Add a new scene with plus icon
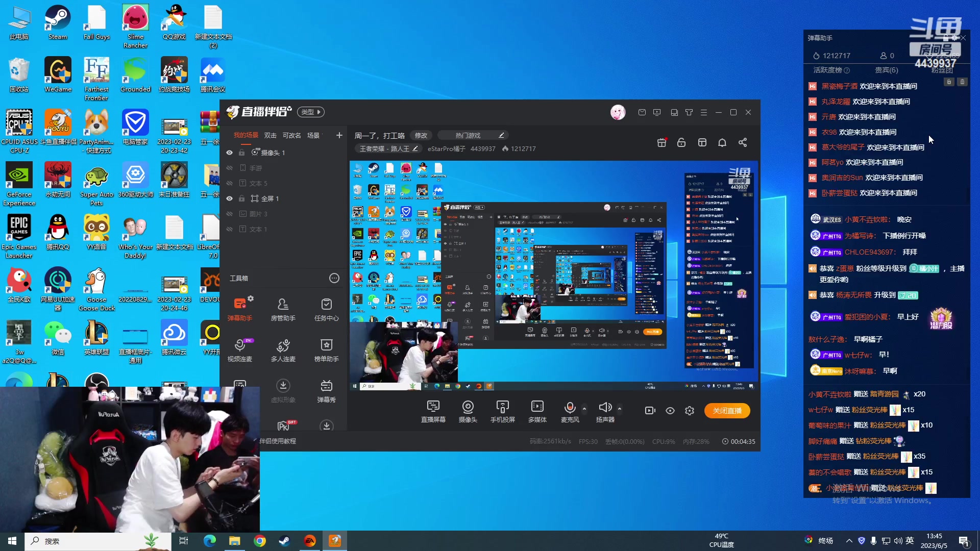This screenshot has width=980, height=551. click(x=339, y=135)
